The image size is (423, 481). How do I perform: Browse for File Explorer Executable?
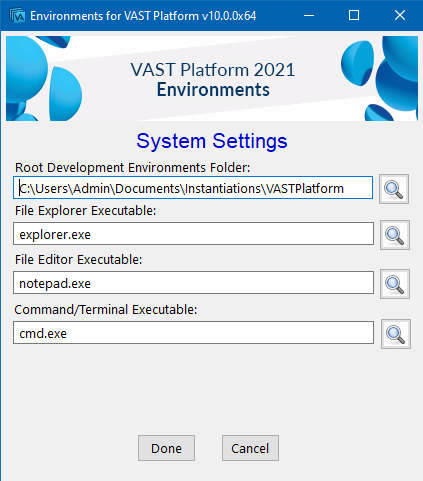[395, 235]
